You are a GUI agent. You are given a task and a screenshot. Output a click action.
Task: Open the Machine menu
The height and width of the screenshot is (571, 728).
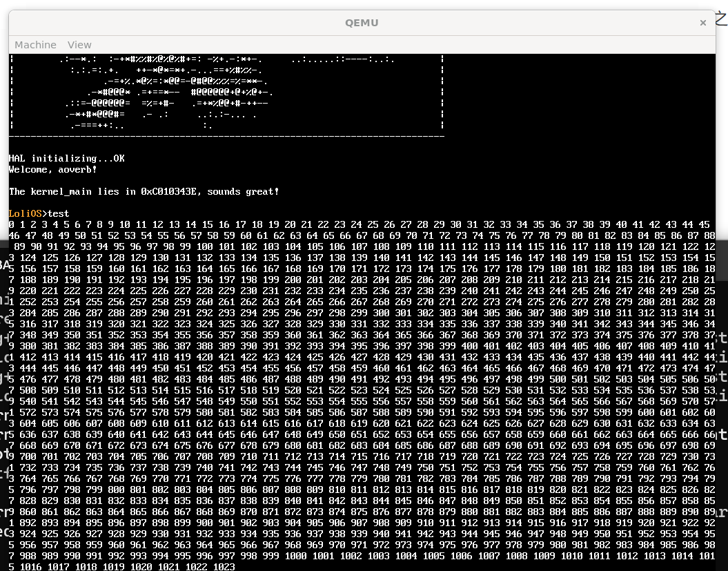(35, 45)
